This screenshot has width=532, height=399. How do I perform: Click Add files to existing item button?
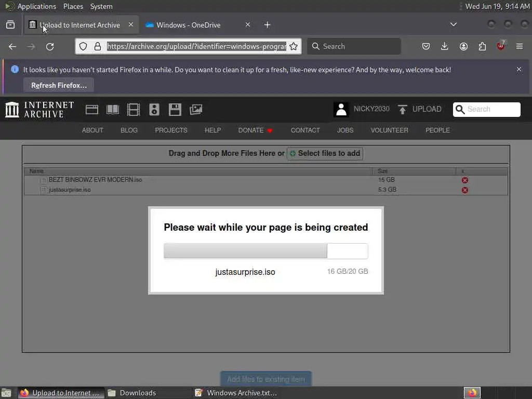266,379
